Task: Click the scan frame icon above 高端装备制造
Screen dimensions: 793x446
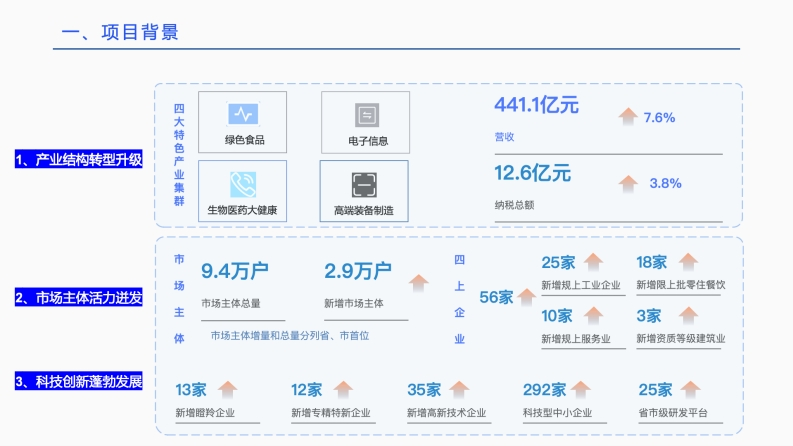Action: tap(364, 185)
